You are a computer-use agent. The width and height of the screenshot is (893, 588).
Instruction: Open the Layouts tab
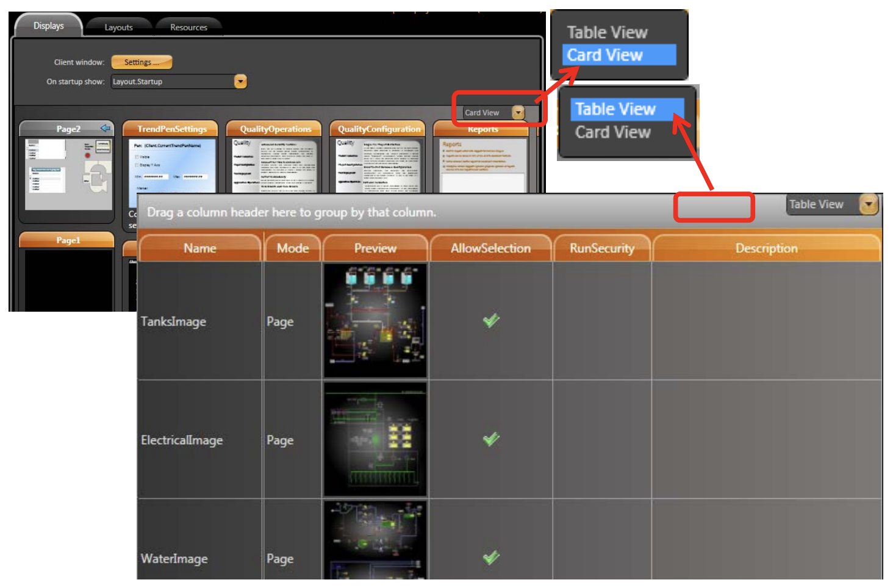118,27
